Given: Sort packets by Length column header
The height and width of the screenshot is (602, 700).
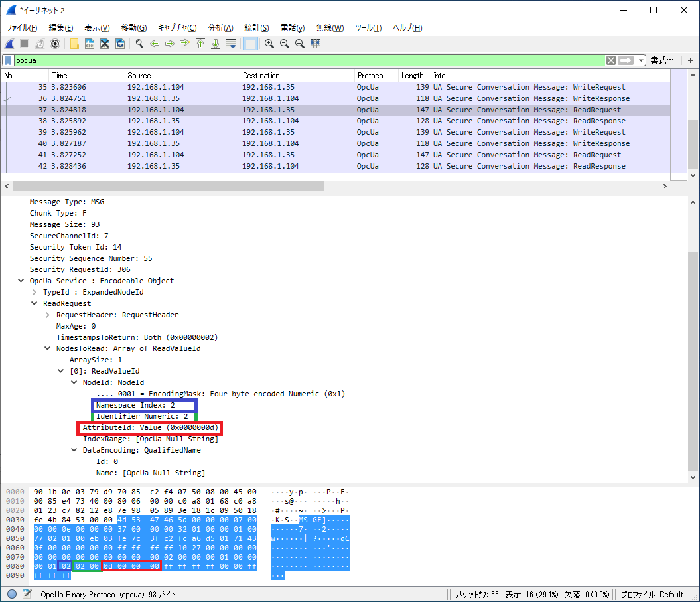Looking at the screenshot, I should click(414, 76).
